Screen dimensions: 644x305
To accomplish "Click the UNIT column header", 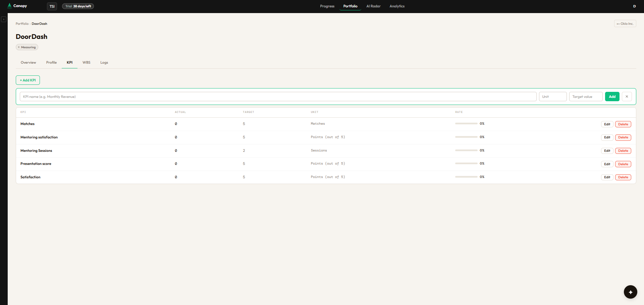I will [x=315, y=112].
